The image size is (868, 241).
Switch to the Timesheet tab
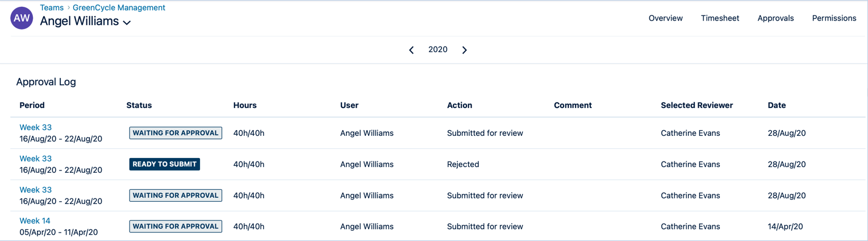click(720, 18)
